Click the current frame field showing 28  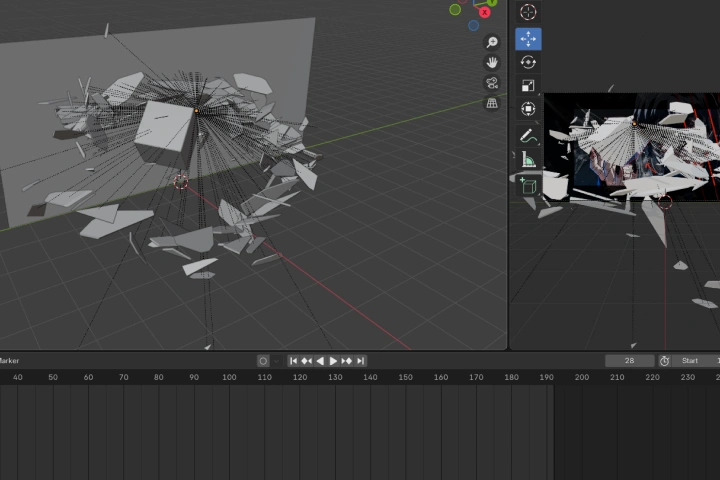[x=630, y=361]
